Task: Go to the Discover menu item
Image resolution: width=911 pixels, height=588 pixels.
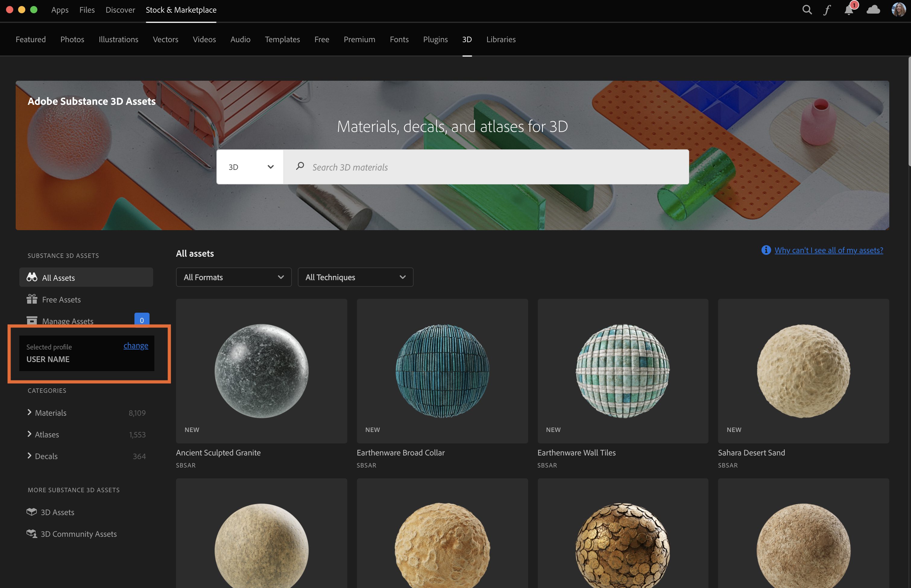Action: click(x=120, y=10)
